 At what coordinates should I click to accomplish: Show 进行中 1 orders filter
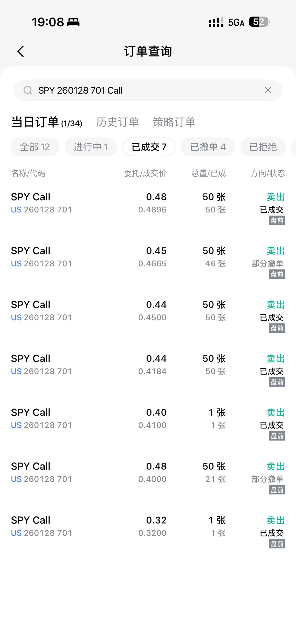tap(91, 147)
